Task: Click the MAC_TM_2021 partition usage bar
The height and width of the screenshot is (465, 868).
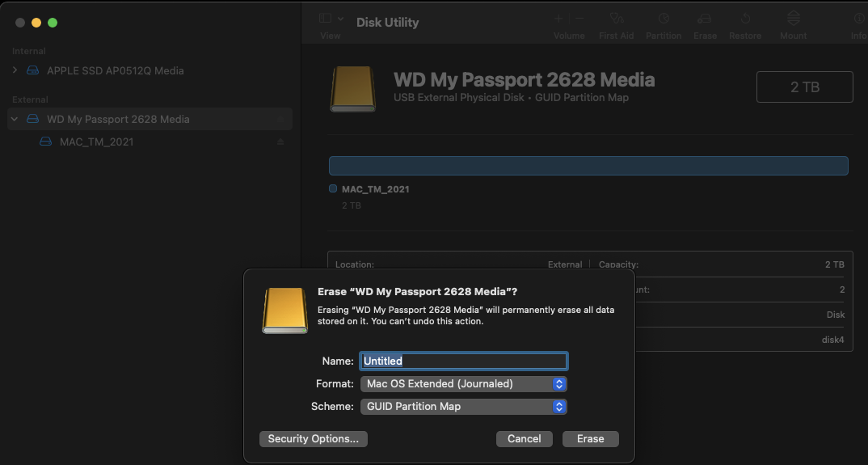Action: [x=588, y=166]
